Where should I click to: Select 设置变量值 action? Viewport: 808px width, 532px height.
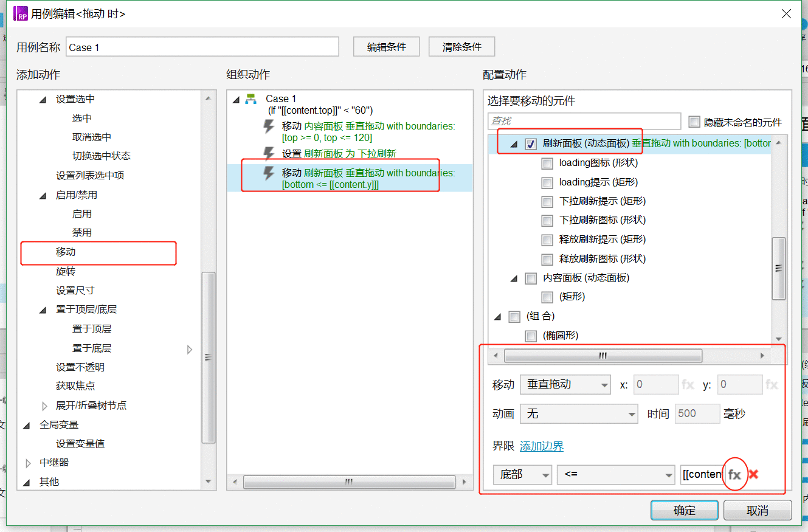[x=80, y=444]
